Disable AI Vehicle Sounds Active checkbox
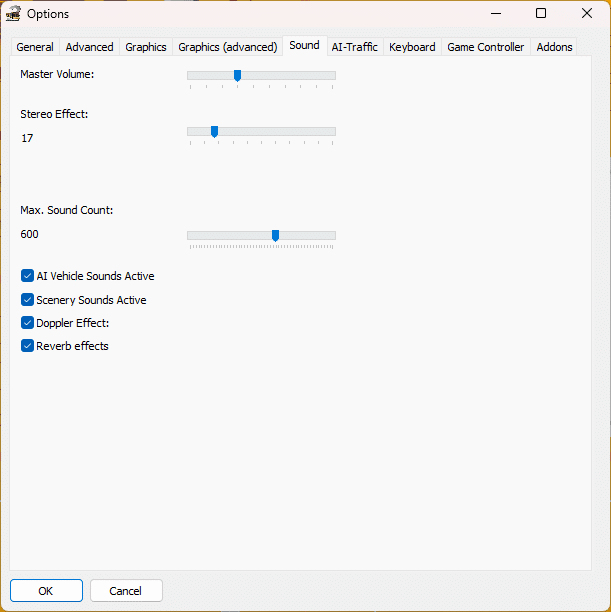The image size is (611, 612). tap(28, 276)
